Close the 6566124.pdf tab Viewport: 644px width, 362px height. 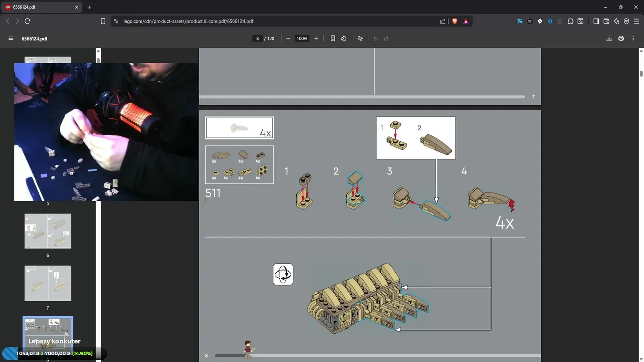pyautogui.click(x=77, y=7)
